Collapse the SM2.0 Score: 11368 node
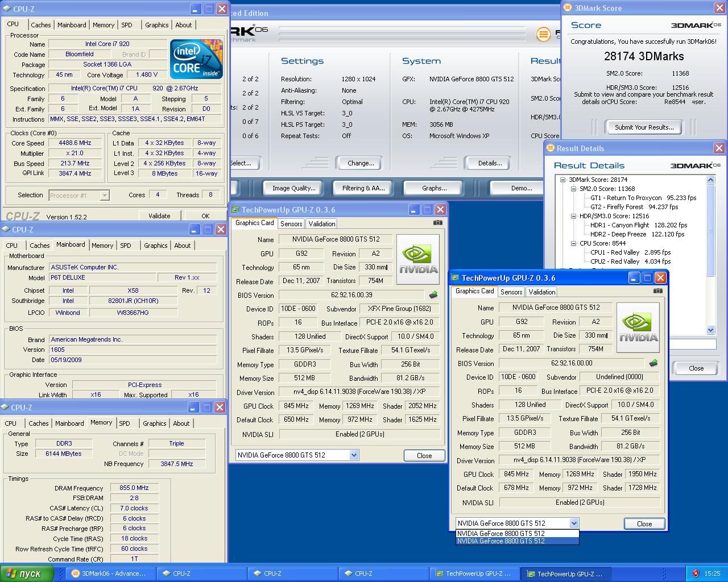This screenshot has height=582, width=728. click(573, 189)
